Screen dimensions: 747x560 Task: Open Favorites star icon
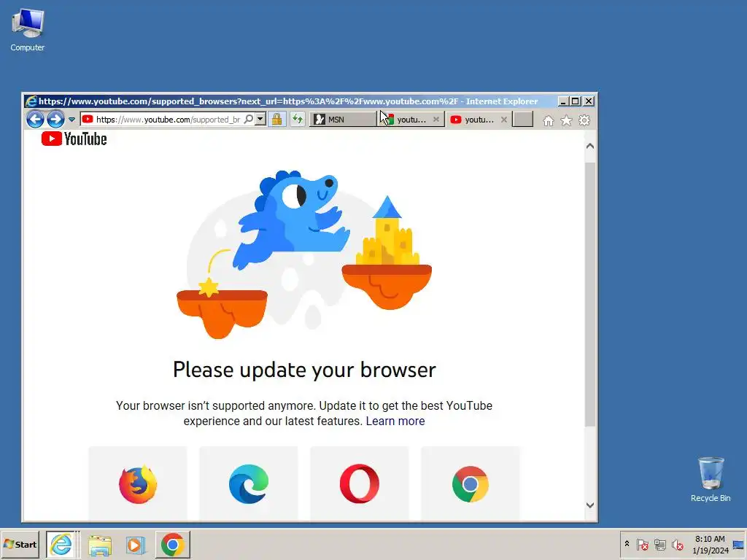pos(566,120)
